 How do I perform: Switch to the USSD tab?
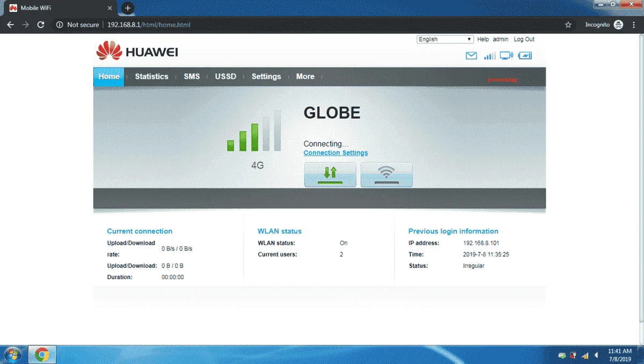(x=225, y=76)
